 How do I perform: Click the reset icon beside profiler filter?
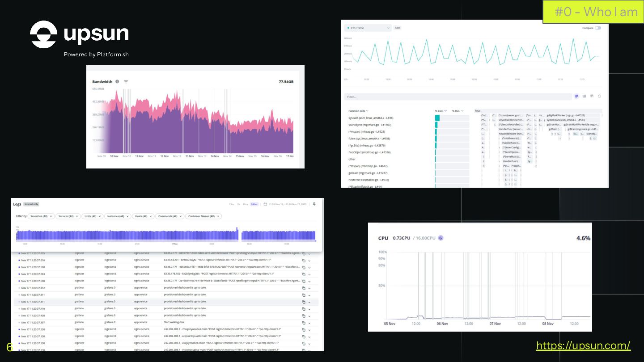599,96
